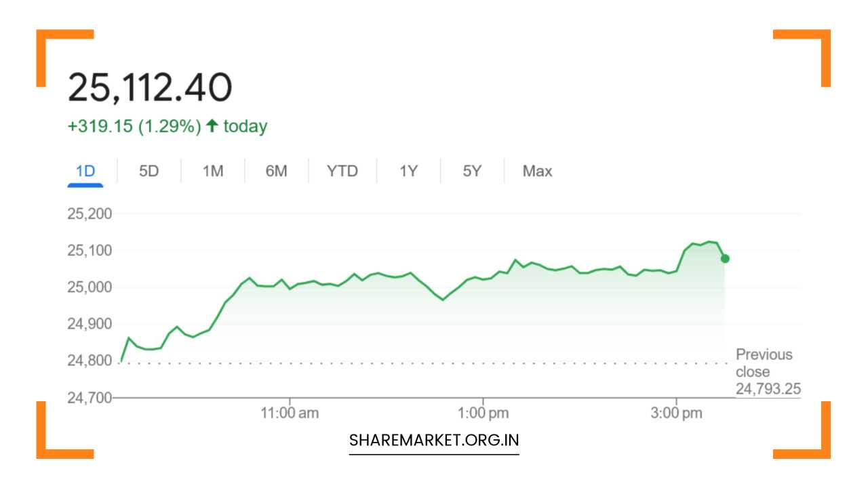
Task: Select the green endpoint dot on chart
Action: point(724,258)
